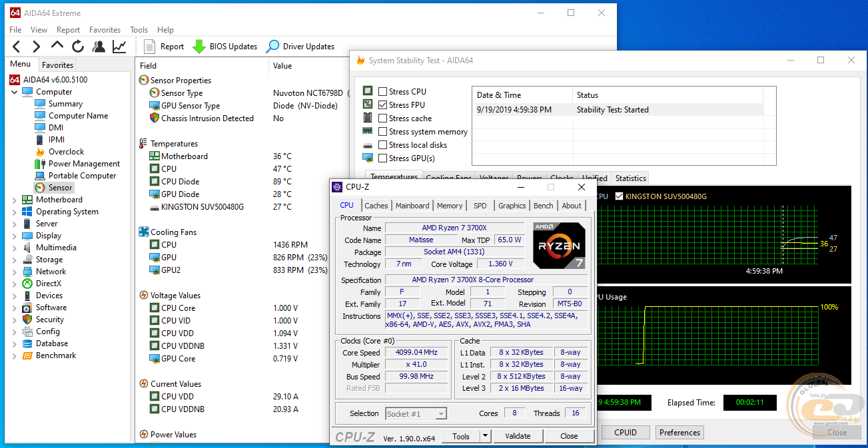Click the Voltage Values section icon
This screenshot has height=448, width=868.
[144, 296]
